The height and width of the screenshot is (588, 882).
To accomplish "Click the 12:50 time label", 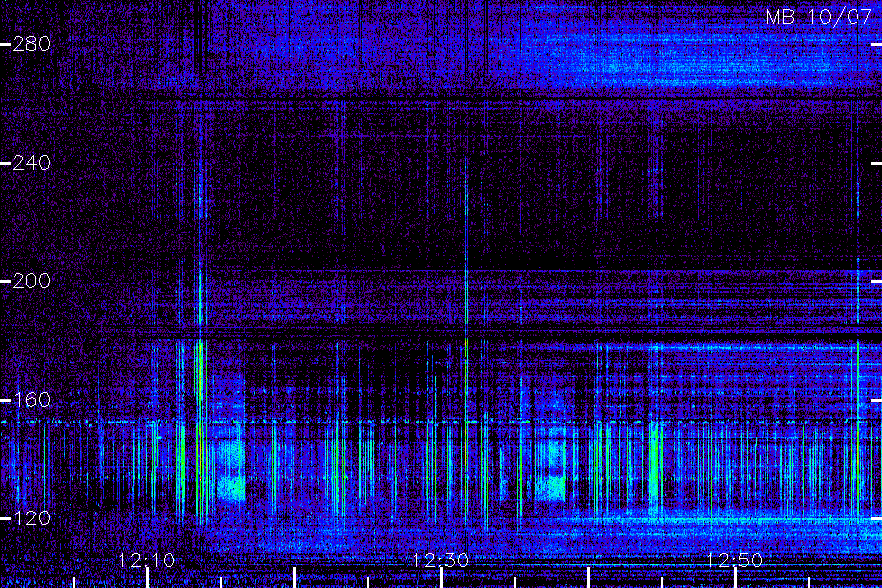I will 735,560.
